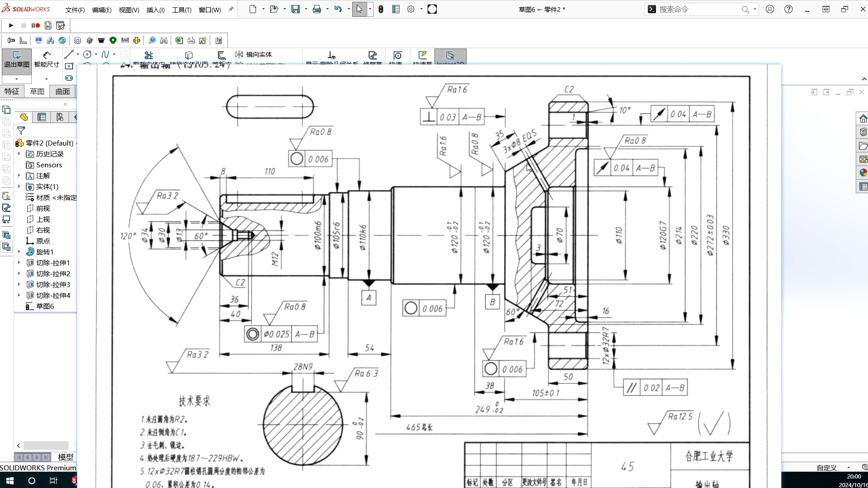868x488 pixels.
Task: Select the Circle sketch tool
Action: click(87, 54)
